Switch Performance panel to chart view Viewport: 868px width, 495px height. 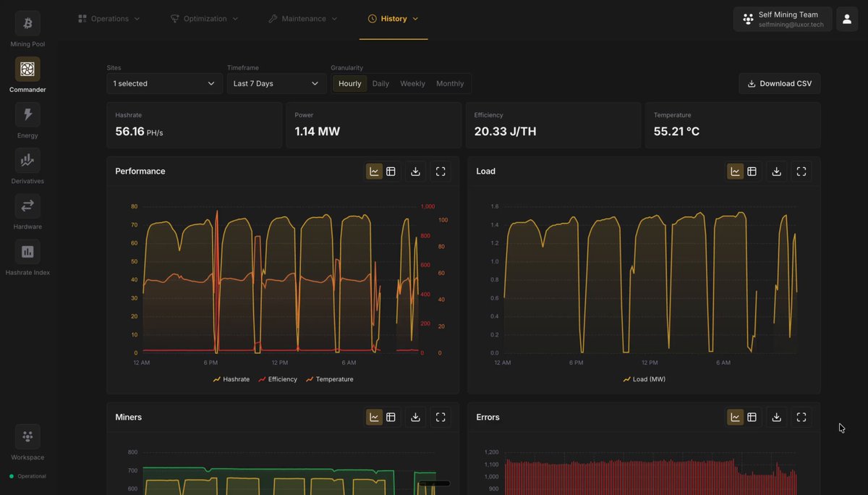tap(374, 172)
